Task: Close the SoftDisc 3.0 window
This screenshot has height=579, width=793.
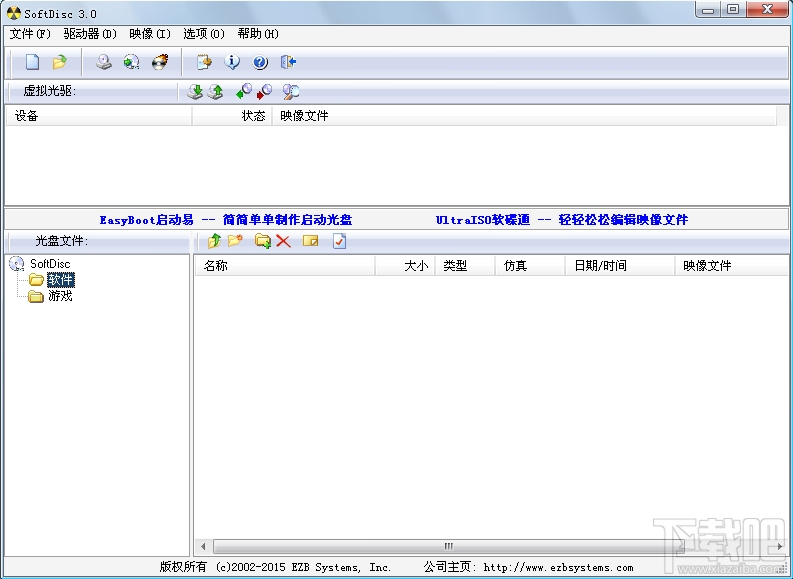Action: 767,10
